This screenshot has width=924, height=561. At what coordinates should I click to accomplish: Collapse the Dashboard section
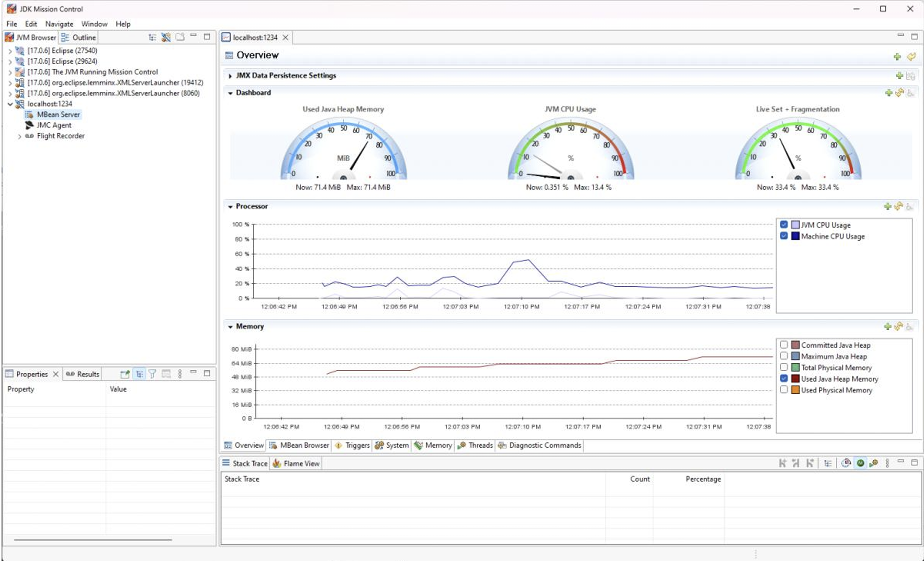230,93
